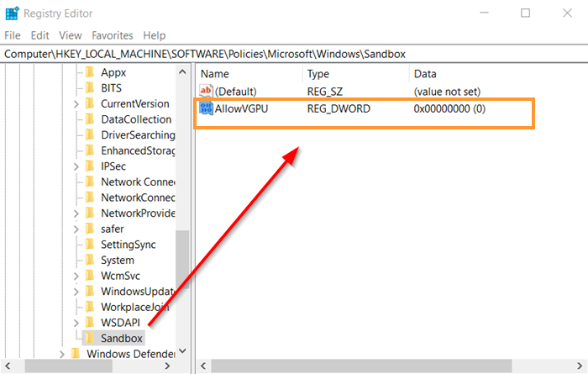Viewport: 588px width, 374px height.
Task: Click the DriverSearching folder icon
Action: point(90,134)
